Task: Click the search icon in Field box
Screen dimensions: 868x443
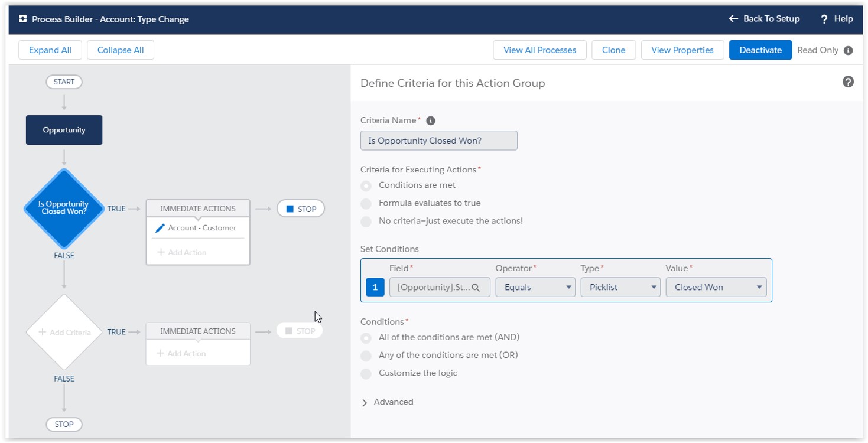Action: 476,288
